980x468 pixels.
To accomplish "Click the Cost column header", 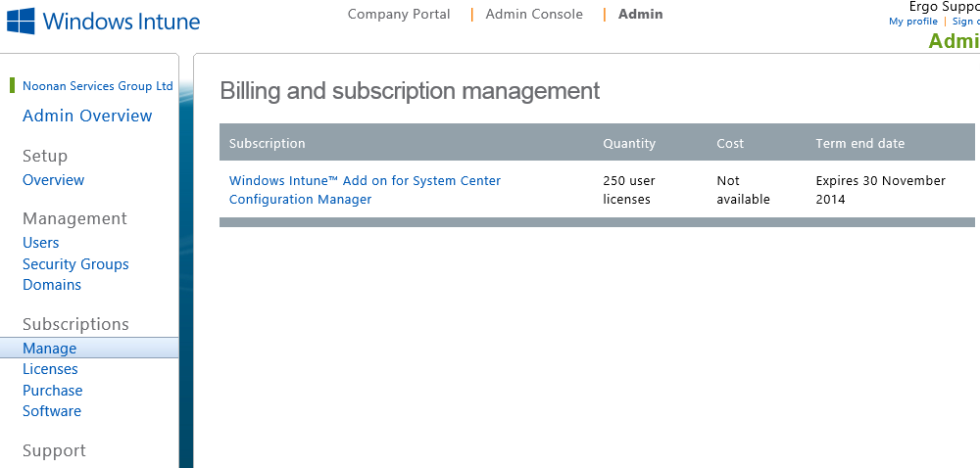I will [730, 144].
